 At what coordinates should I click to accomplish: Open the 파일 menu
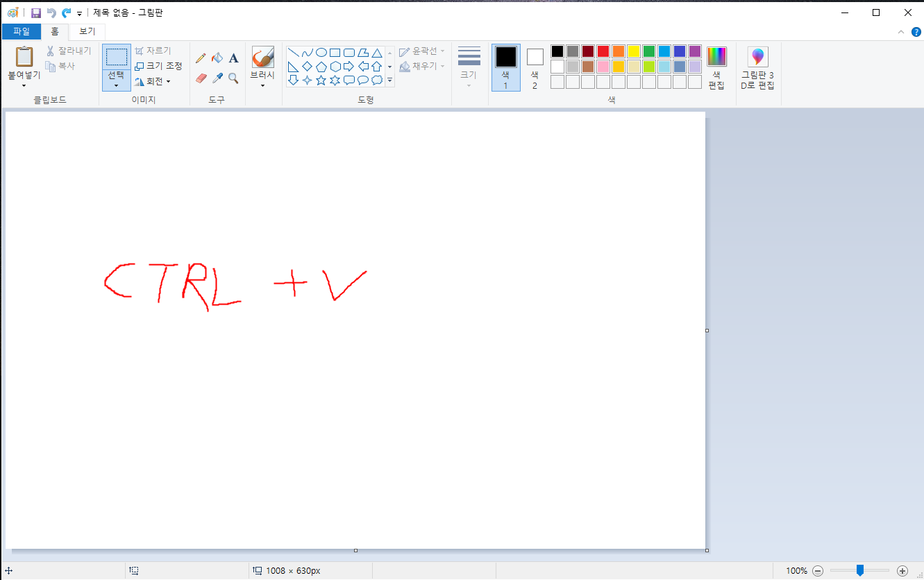click(22, 31)
